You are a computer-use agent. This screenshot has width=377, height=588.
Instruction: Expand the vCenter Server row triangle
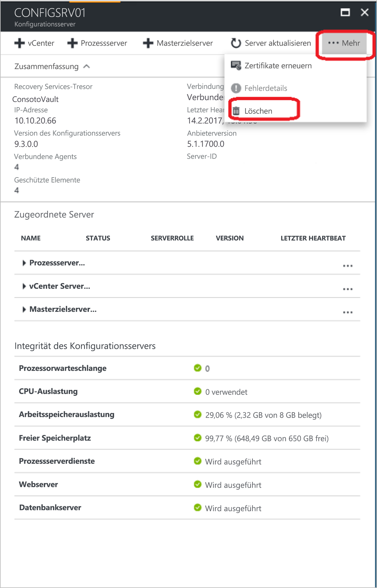click(x=24, y=286)
